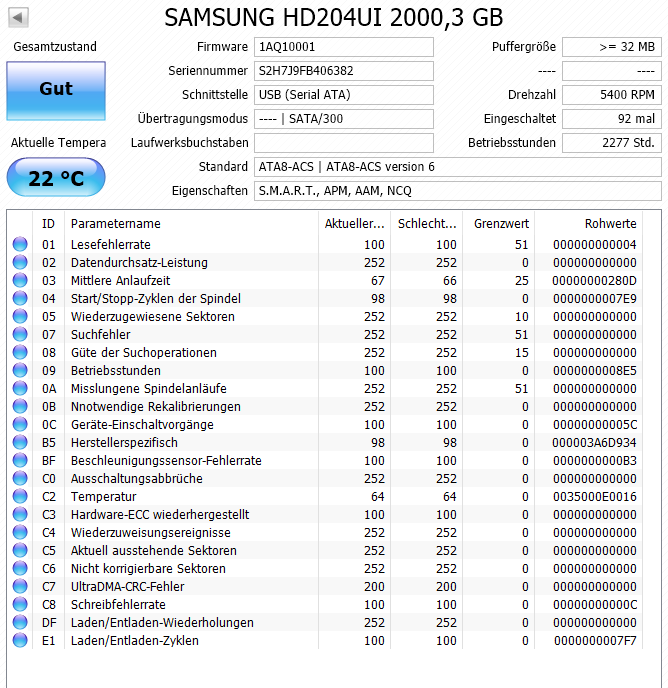Click the Gut health status button
This screenshot has height=688, width=668.
coord(56,90)
